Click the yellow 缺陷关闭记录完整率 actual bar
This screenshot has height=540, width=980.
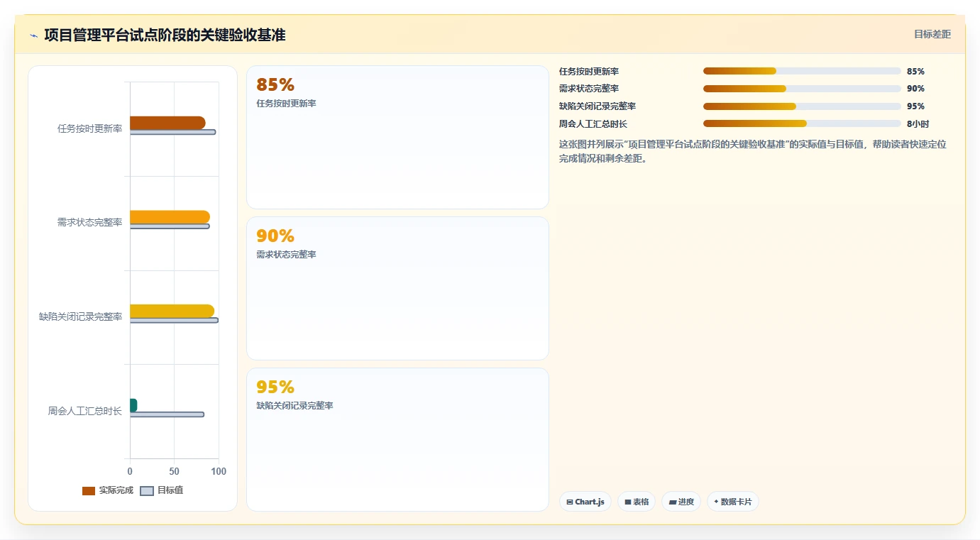(x=172, y=311)
